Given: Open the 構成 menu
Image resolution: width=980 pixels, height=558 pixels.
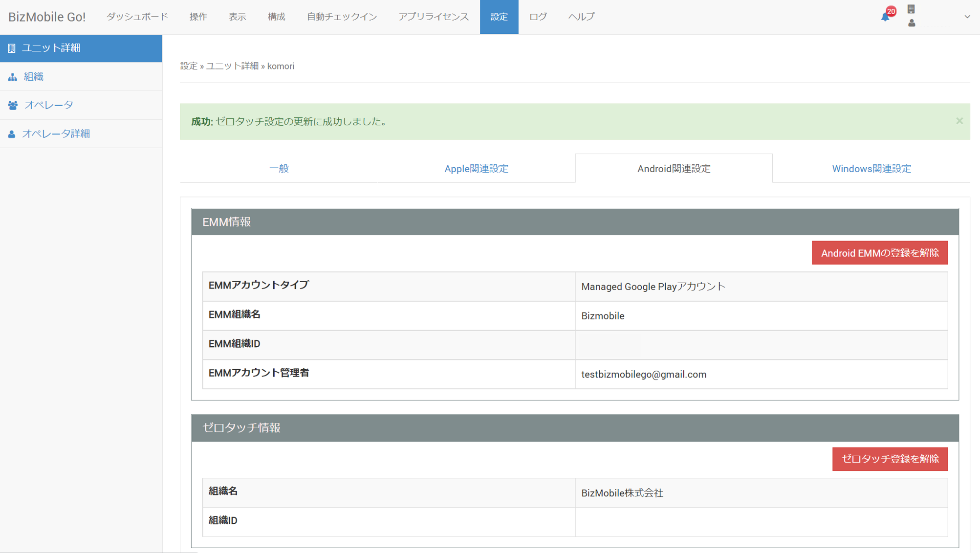Looking at the screenshot, I should tap(276, 17).
